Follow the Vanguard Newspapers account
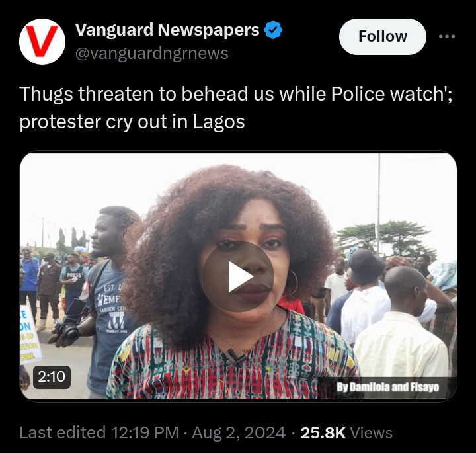The width and height of the screenshot is (476, 453). pyautogui.click(x=383, y=36)
